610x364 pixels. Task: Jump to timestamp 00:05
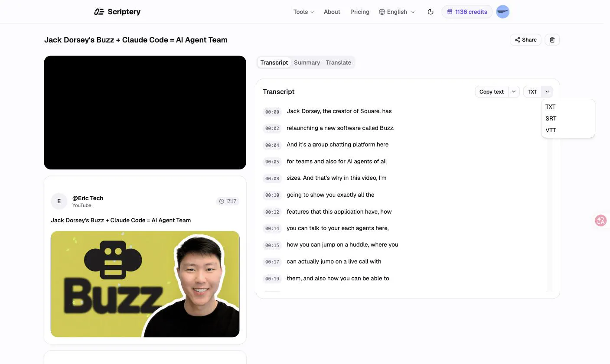[x=272, y=162]
